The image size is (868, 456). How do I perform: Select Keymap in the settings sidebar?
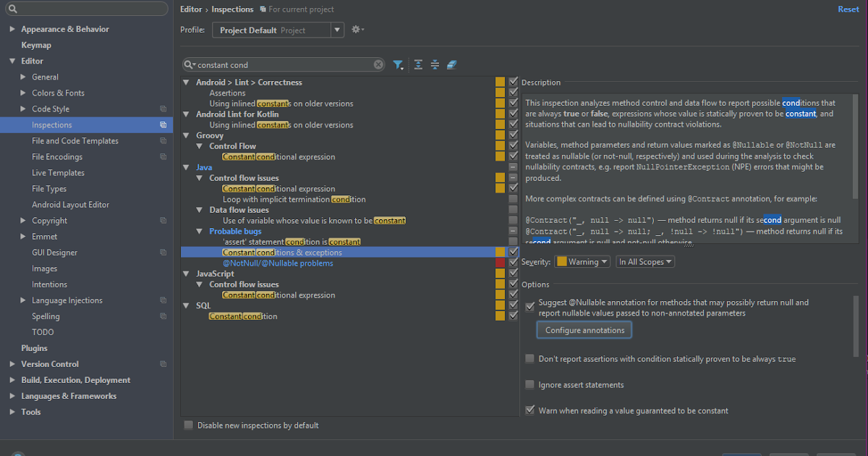pos(36,45)
